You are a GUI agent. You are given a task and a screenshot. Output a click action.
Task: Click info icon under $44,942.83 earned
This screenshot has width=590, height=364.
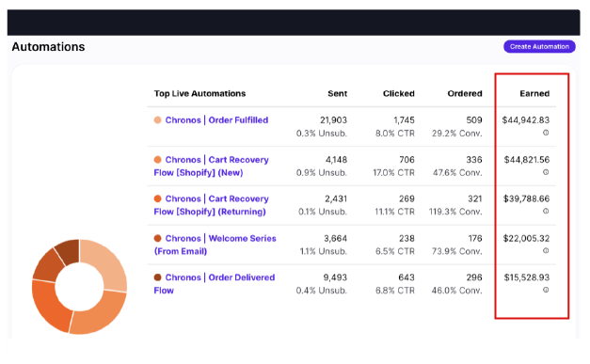[x=546, y=133]
